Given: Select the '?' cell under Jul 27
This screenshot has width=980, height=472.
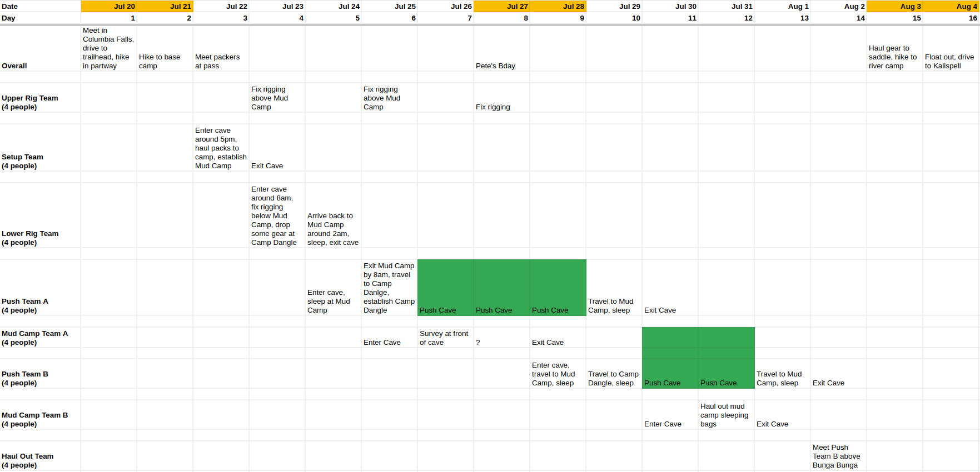Looking at the screenshot, I should [x=502, y=338].
